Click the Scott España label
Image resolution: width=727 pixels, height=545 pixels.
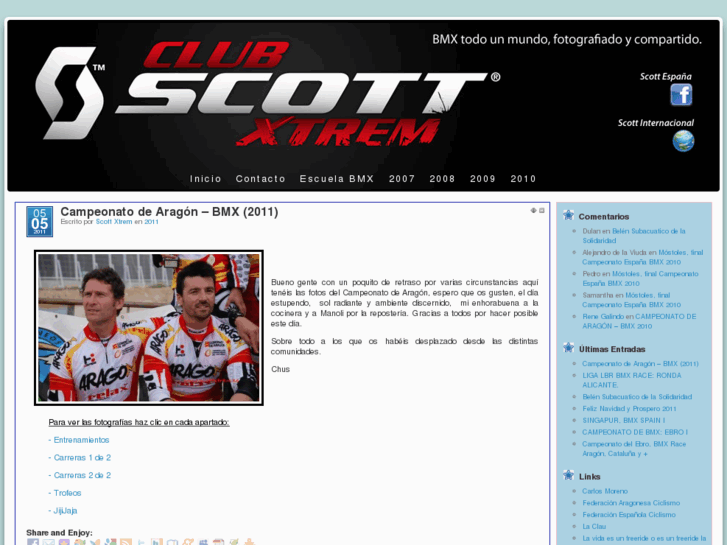coord(665,77)
